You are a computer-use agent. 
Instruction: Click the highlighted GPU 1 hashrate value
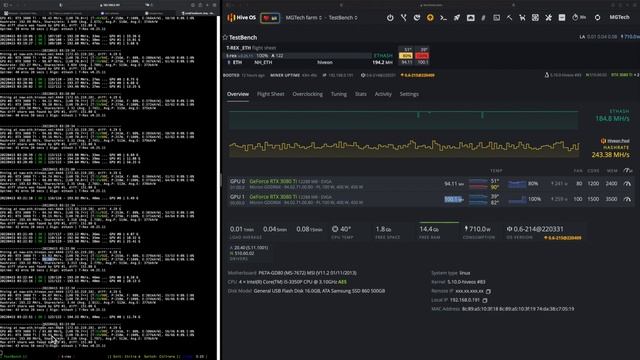click(453, 199)
